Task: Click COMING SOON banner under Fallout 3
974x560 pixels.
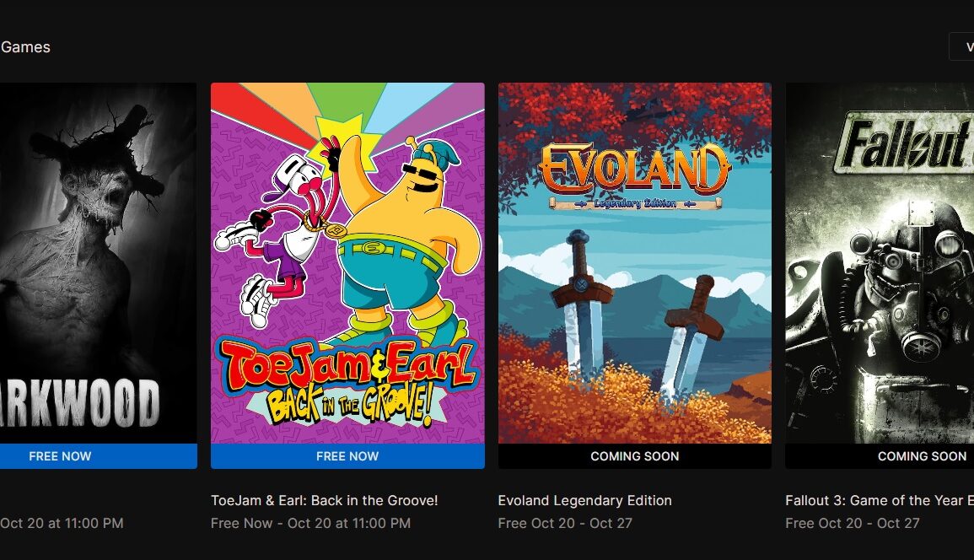Action: pyautogui.click(x=880, y=456)
